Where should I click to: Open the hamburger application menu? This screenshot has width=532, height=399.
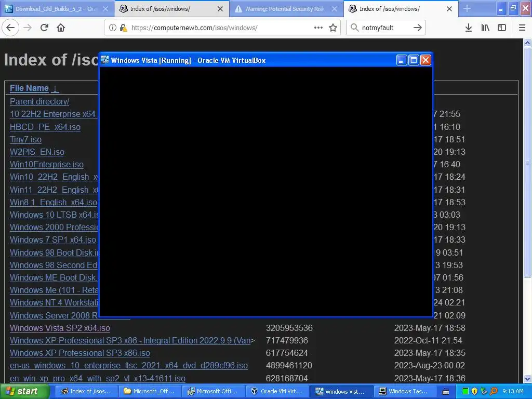coord(522,28)
